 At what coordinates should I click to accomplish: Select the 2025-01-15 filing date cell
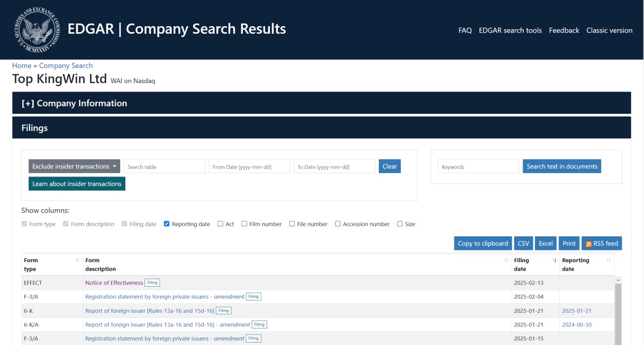535,338
